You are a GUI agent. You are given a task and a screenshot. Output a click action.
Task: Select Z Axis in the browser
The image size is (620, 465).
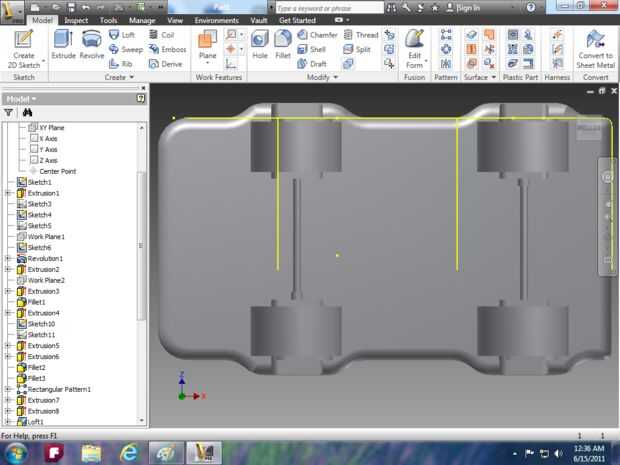pos(44,160)
